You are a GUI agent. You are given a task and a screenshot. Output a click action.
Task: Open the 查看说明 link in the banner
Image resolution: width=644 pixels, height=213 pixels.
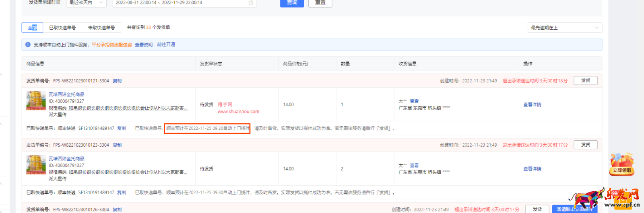click(x=144, y=45)
